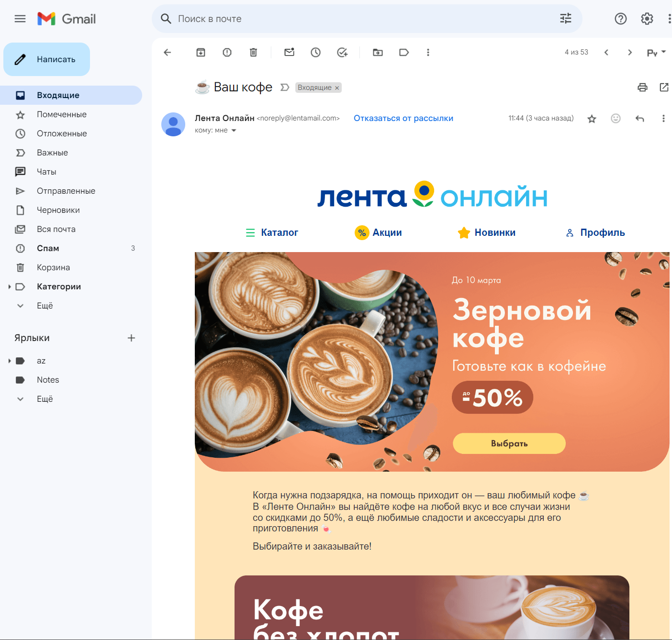Viewport: 672px width, 640px height.
Task: Expand the Категории section
Action: point(10,287)
